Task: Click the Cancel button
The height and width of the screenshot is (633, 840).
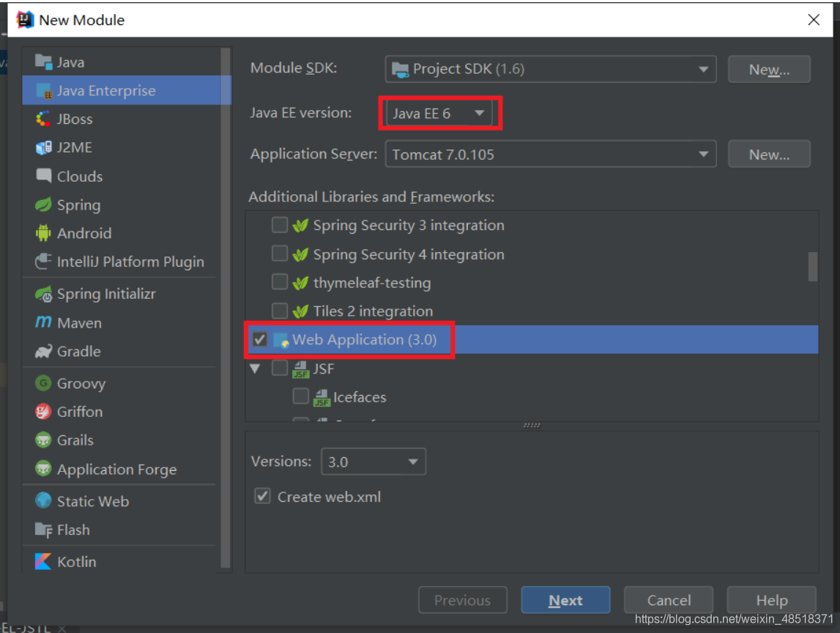Action: tap(669, 600)
